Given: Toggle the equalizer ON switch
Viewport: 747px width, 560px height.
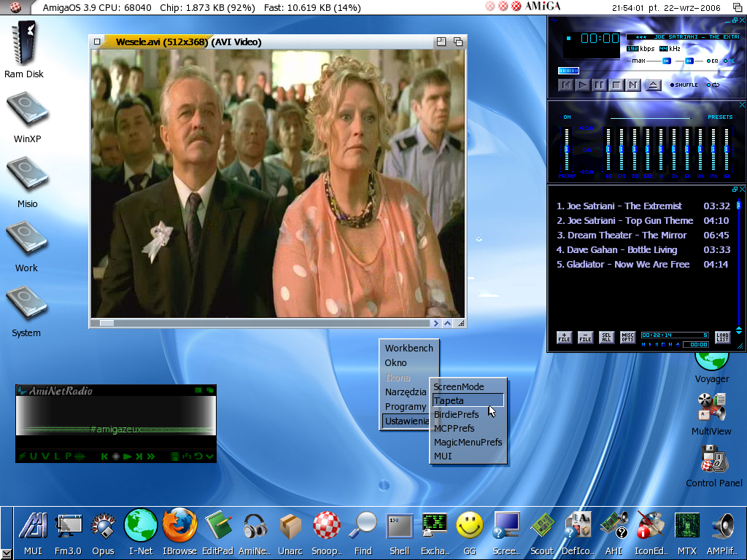Looking at the screenshot, I should tap(565, 117).
